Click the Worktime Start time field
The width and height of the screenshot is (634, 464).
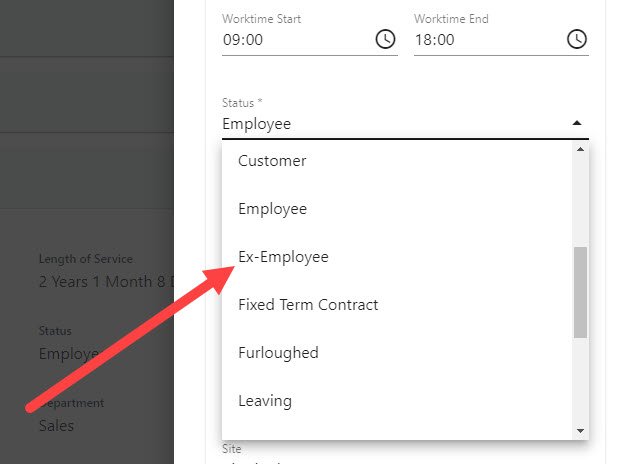(290, 40)
